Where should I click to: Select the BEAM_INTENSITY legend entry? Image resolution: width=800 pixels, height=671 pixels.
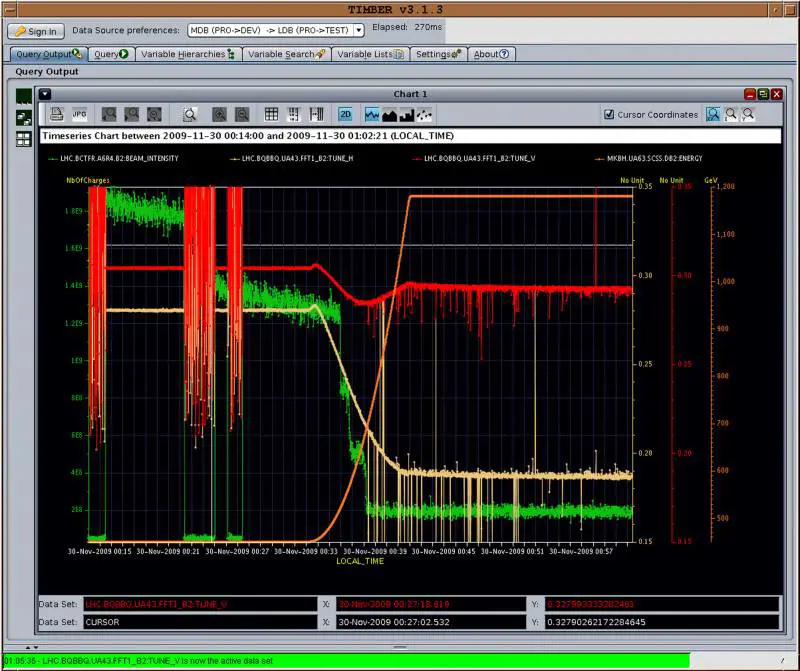coord(120,158)
